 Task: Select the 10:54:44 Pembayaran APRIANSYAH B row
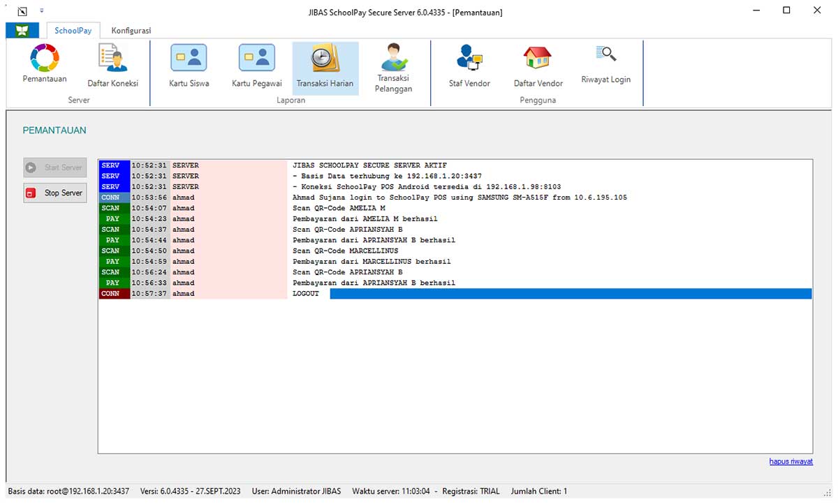(x=455, y=240)
